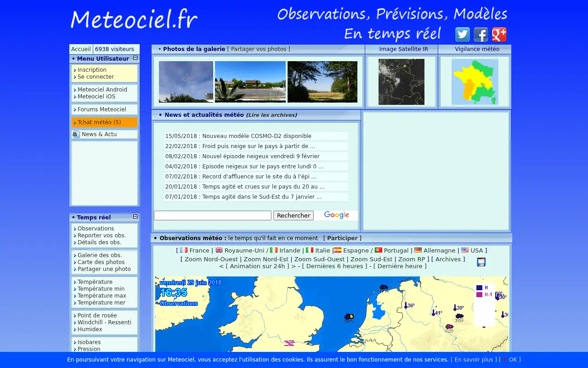
Task: Open the Accueil tab
Action: [81, 49]
